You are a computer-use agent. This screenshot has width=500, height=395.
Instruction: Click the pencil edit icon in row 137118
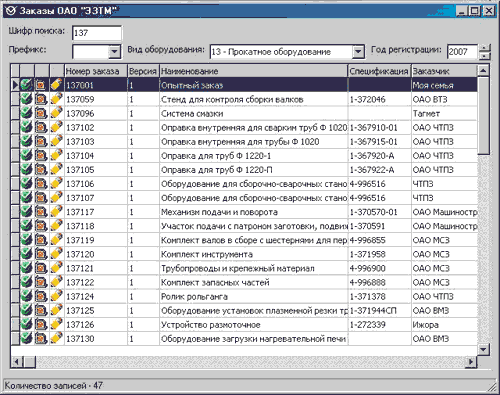pos(56,226)
